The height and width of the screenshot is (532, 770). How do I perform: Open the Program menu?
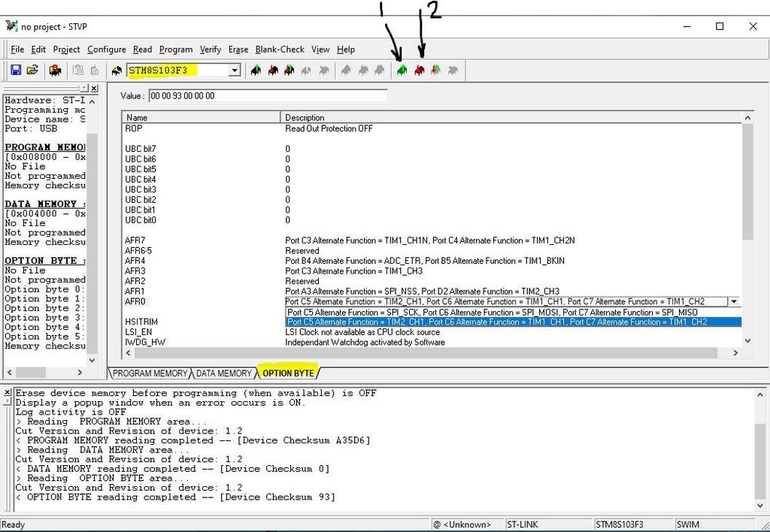[x=176, y=50]
